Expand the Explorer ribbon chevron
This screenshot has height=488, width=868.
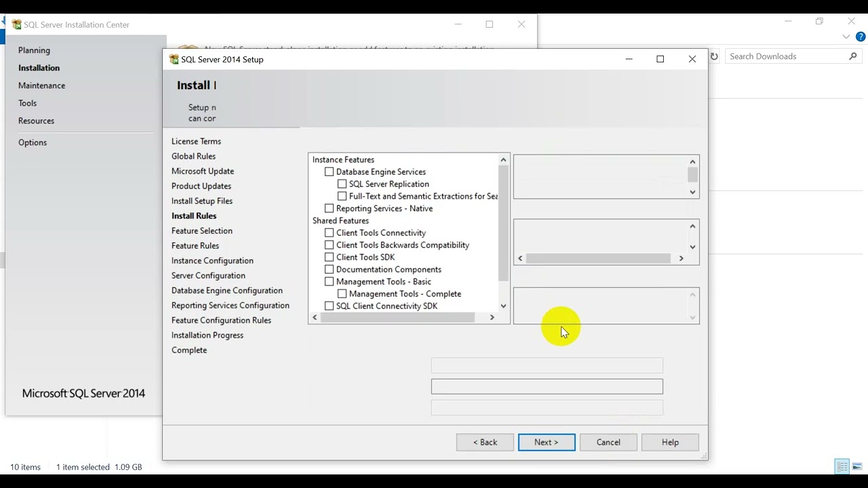(846, 37)
